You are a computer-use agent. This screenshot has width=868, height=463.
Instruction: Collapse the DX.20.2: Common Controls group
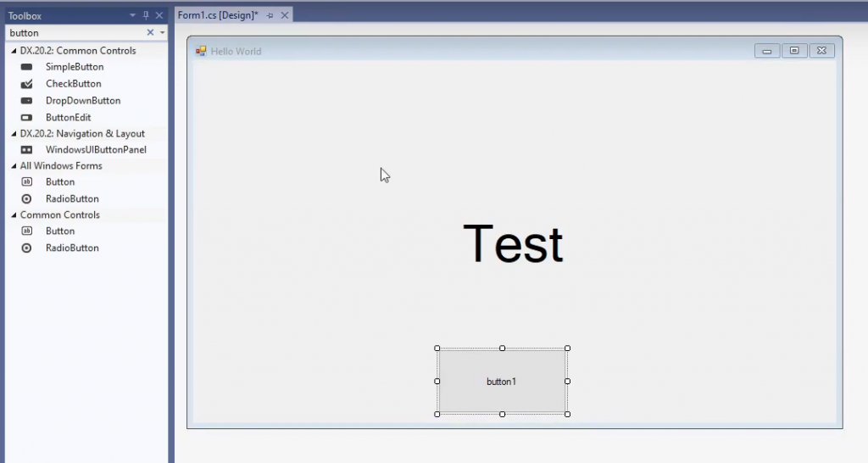[14, 50]
